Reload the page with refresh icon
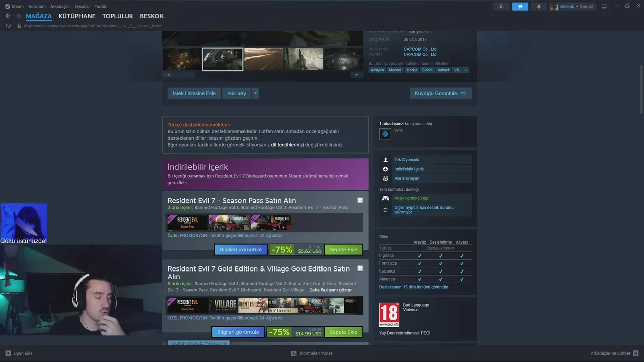The width and height of the screenshot is (644, 362). [x=8, y=26]
